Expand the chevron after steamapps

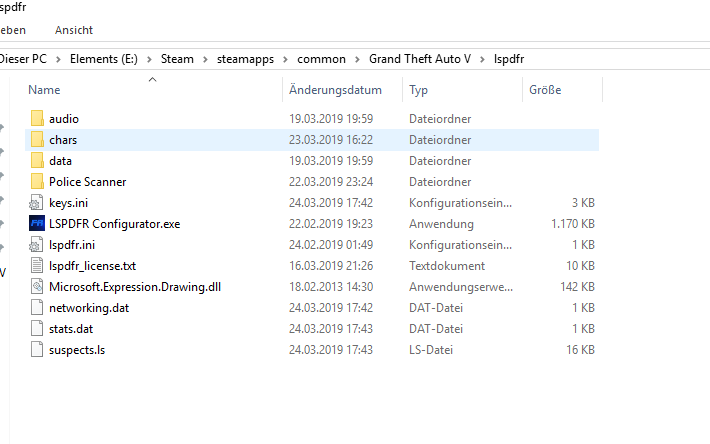[x=285, y=59]
